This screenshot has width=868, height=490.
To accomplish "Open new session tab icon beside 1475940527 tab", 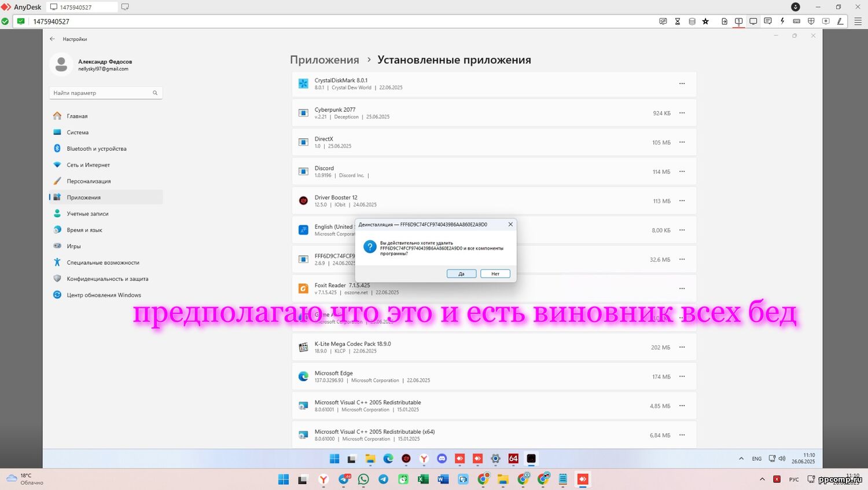I will click(125, 7).
